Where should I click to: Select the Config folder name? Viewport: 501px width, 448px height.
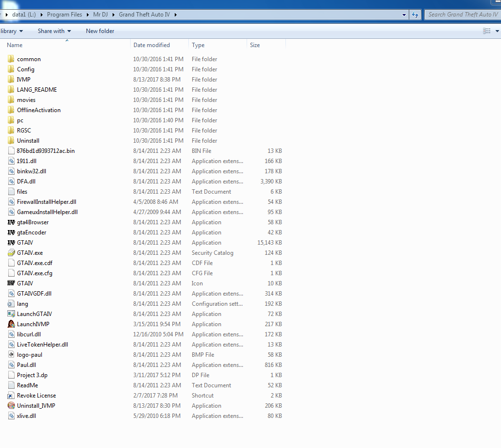26,69
